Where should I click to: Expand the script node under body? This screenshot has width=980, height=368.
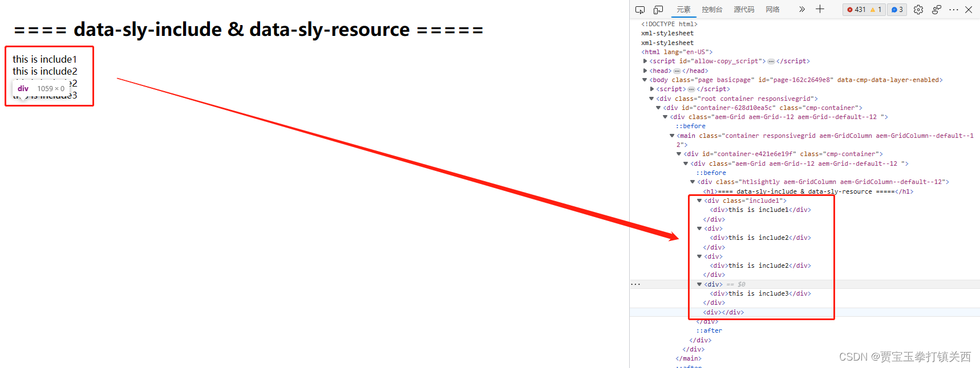pos(652,89)
